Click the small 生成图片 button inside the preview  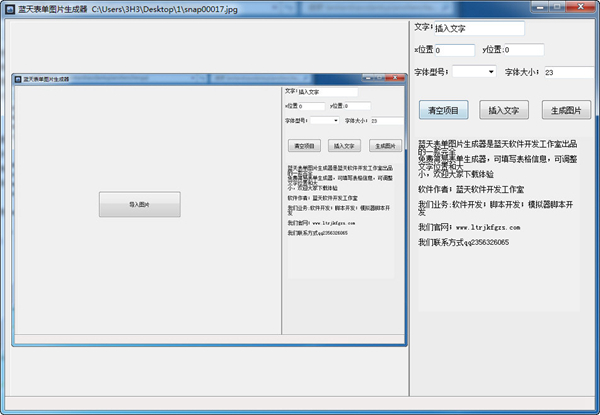385,145
